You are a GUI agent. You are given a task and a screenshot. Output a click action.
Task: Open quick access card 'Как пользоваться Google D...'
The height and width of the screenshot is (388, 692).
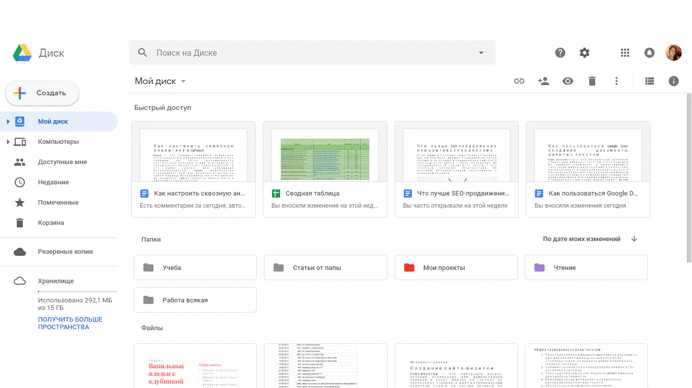[x=588, y=170]
